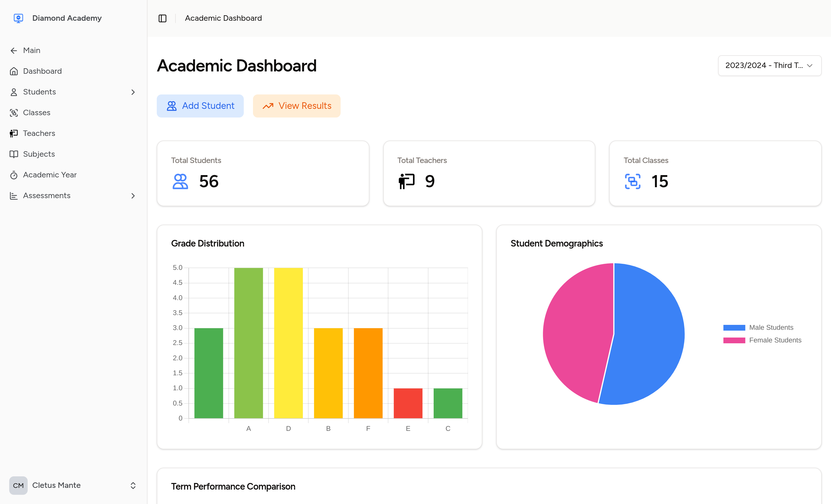Click the Male Students legend label
Screen dimensions: 831x504
(771, 328)
